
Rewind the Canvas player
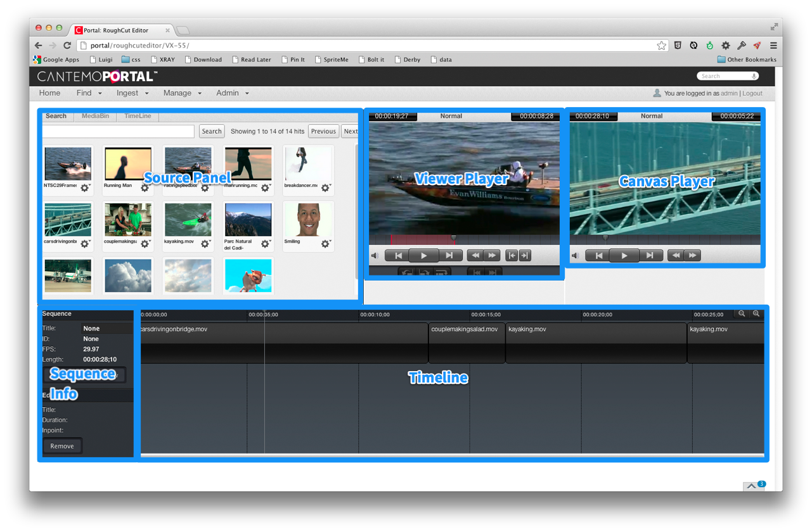[x=676, y=255]
